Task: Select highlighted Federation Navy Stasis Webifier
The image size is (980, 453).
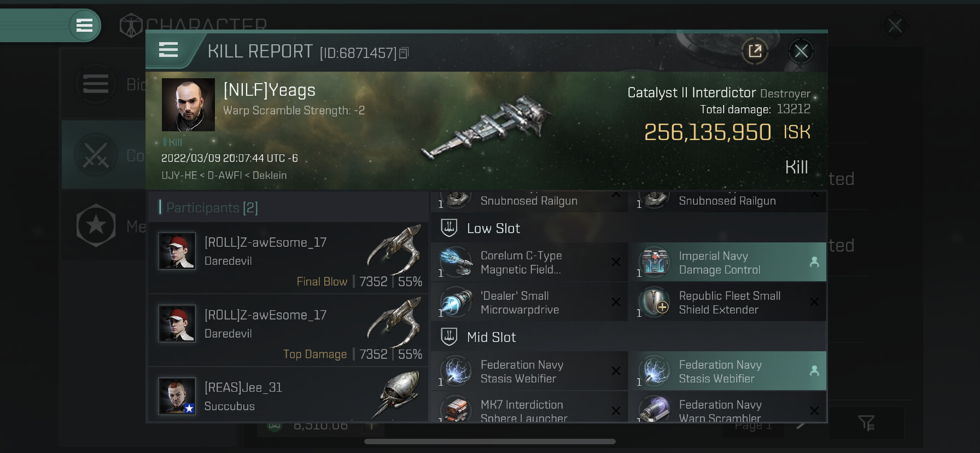Action: pyautogui.click(x=727, y=371)
